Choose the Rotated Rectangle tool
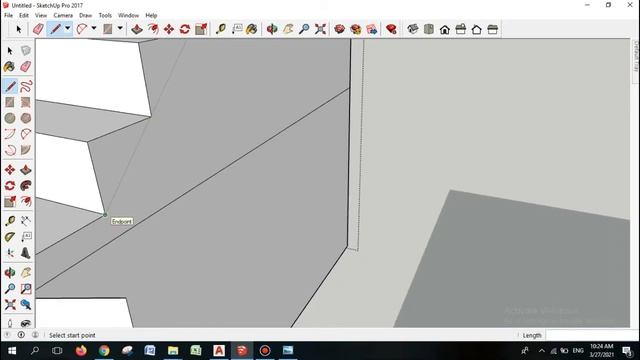640x360 pixels. (x=26, y=102)
